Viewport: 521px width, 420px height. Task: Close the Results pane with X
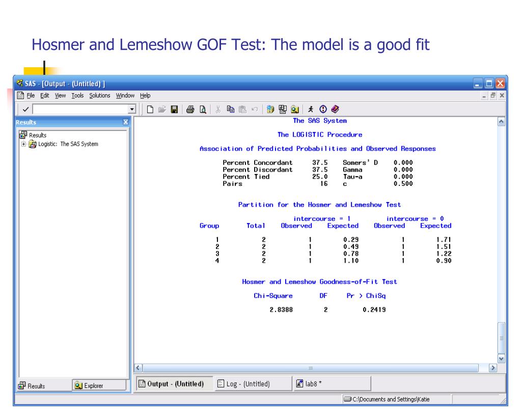[126, 122]
